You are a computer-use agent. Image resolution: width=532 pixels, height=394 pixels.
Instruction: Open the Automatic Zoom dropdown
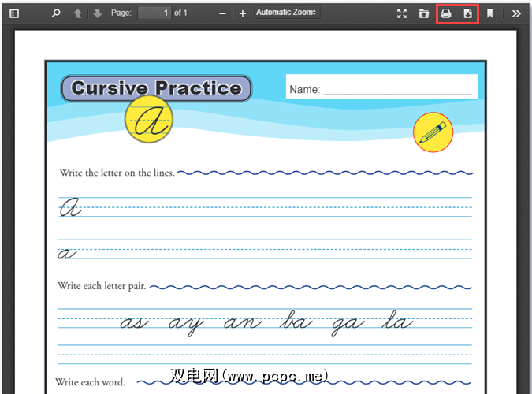287,13
